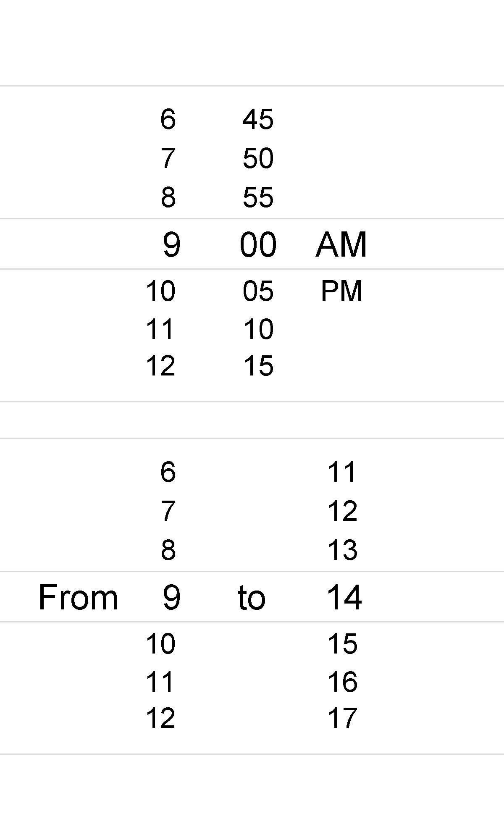Choose 11 in the From column
The width and height of the screenshot is (504, 840).
160,682
